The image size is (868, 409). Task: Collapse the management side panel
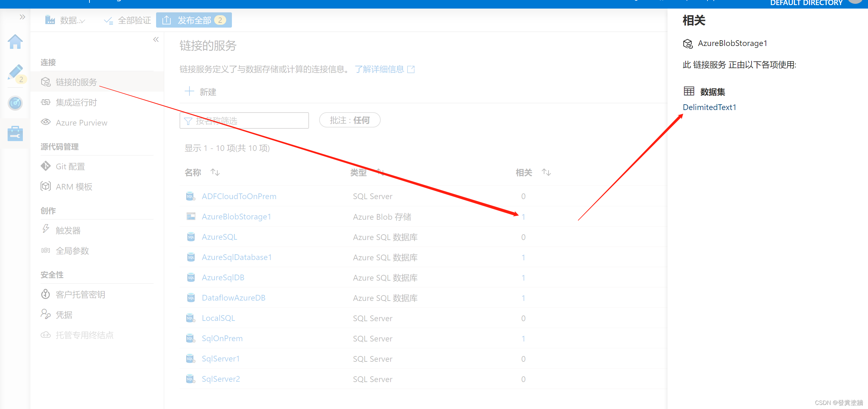(x=156, y=40)
